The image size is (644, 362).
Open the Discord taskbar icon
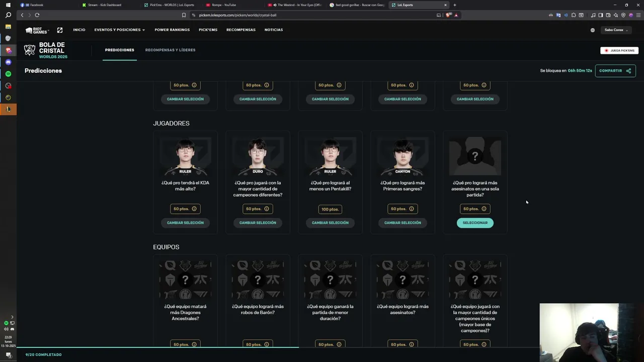(x=8, y=62)
